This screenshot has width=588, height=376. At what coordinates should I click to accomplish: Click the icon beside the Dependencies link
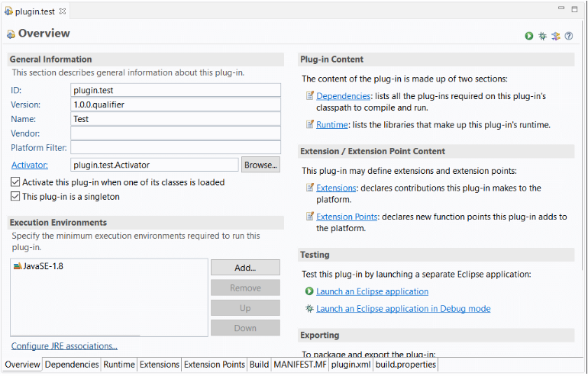tap(310, 95)
